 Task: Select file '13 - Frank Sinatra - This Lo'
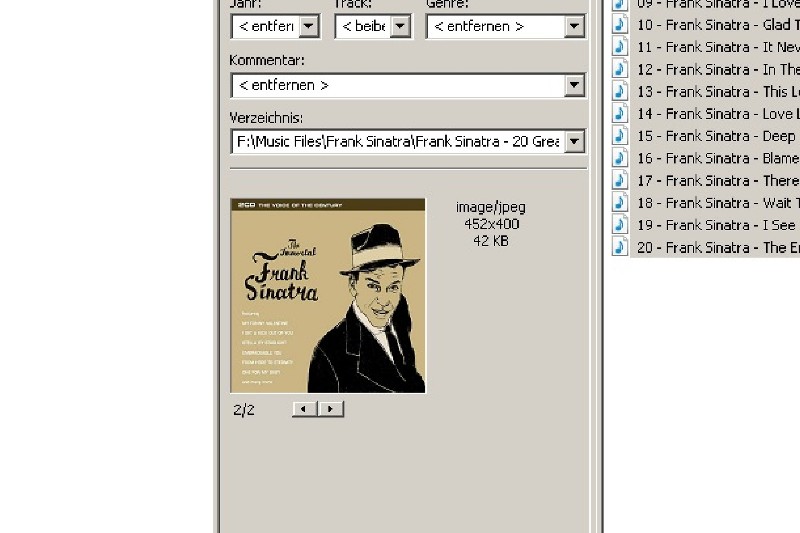point(718,91)
